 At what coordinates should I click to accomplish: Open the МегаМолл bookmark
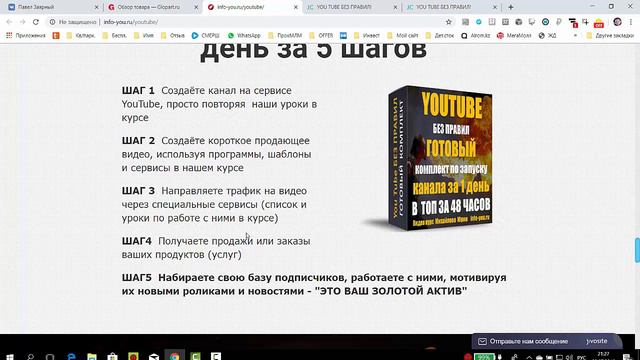tap(514, 36)
